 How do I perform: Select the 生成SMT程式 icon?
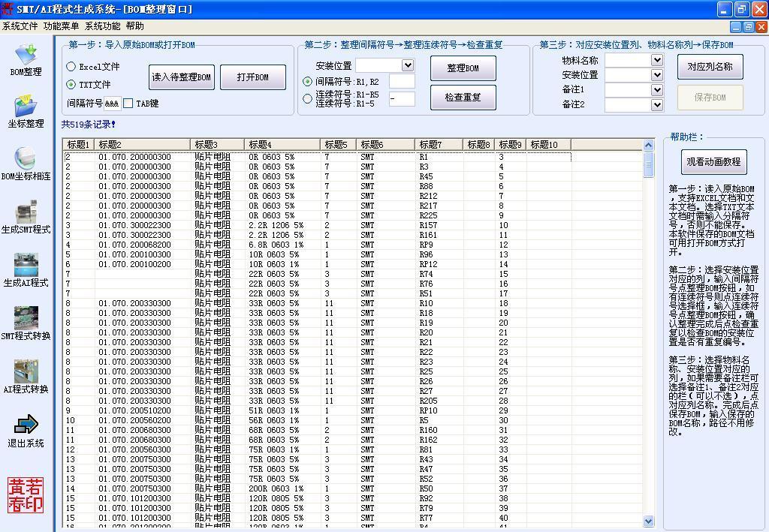point(26,212)
